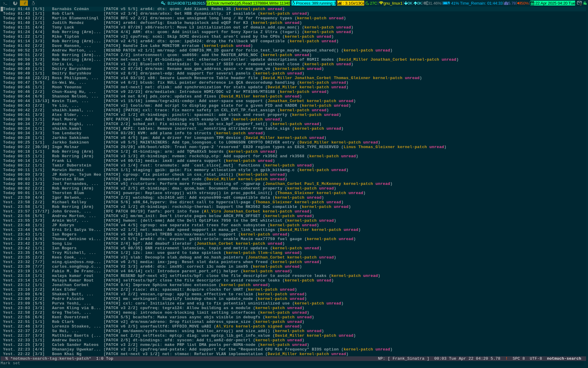This screenshot has width=588, height=368.
Task: Open Dave Hansen's Ice Lake MONITOR erratum thread
Action: [x=294, y=46]
